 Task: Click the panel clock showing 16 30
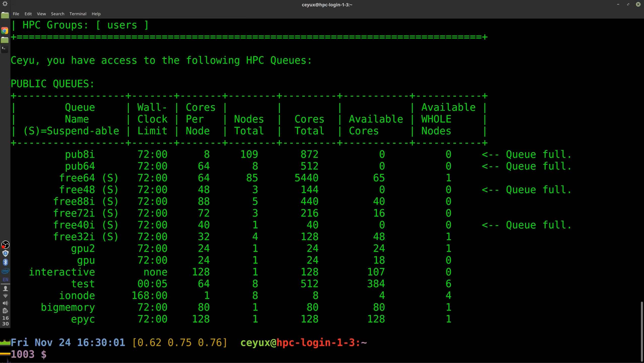pyautogui.click(x=5, y=321)
